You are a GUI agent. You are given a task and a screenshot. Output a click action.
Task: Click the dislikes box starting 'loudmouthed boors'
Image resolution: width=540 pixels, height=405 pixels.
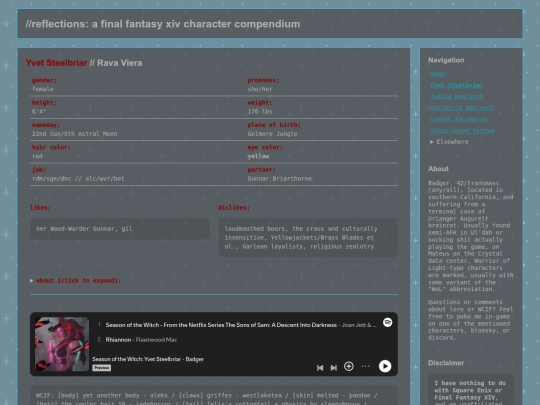(x=308, y=238)
